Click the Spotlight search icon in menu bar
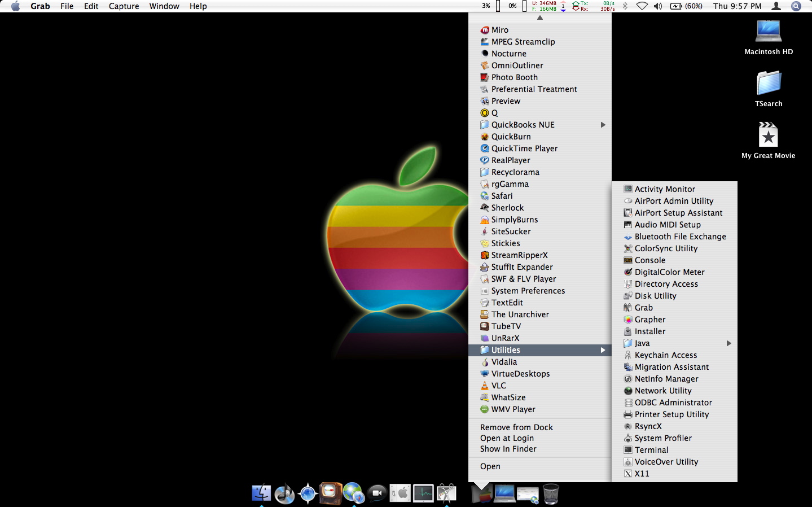 pyautogui.click(x=796, y=6)
